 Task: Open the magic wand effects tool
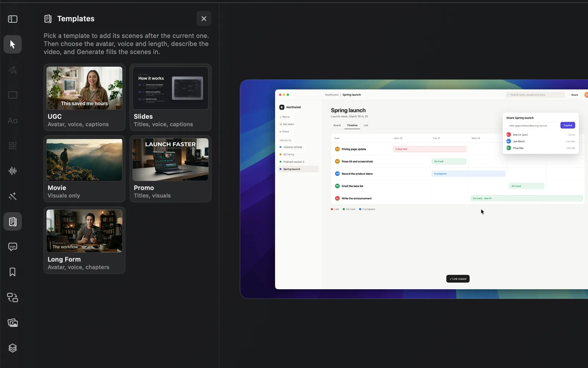pos(12,196)
